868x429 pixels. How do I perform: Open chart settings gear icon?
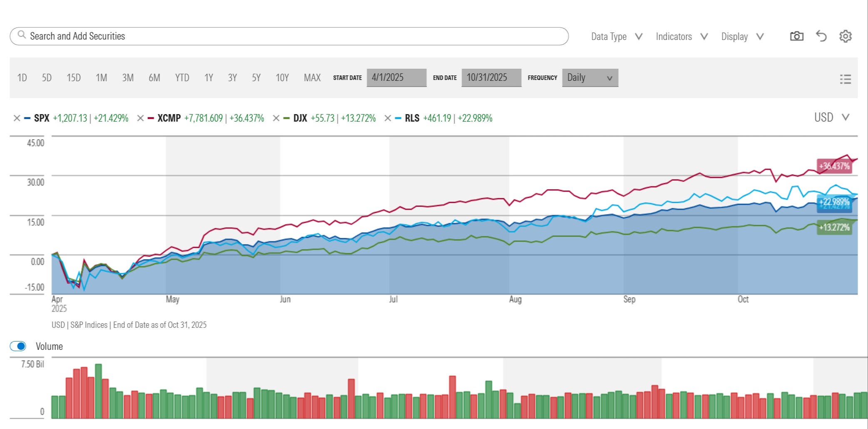[845, 36]
